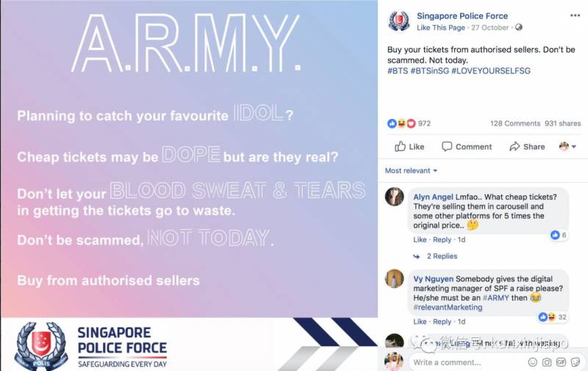Viewport: 588px width, 371px height.
Task: Share the post using the Share arrow
Action: (527, 146)
